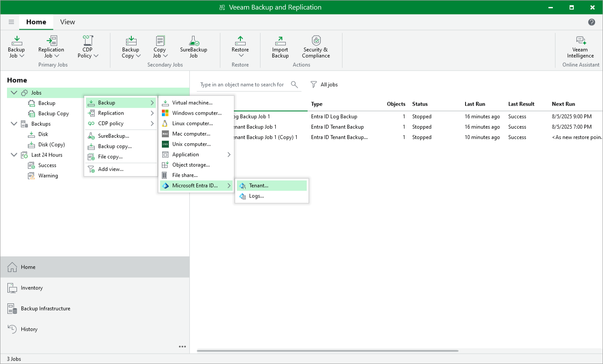
Task: Select the Backup node under Jobs
Action: [47, 103]
